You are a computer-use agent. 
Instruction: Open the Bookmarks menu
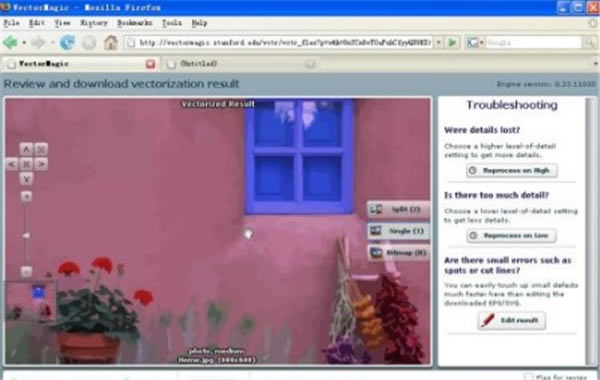(x=134, y=23)
